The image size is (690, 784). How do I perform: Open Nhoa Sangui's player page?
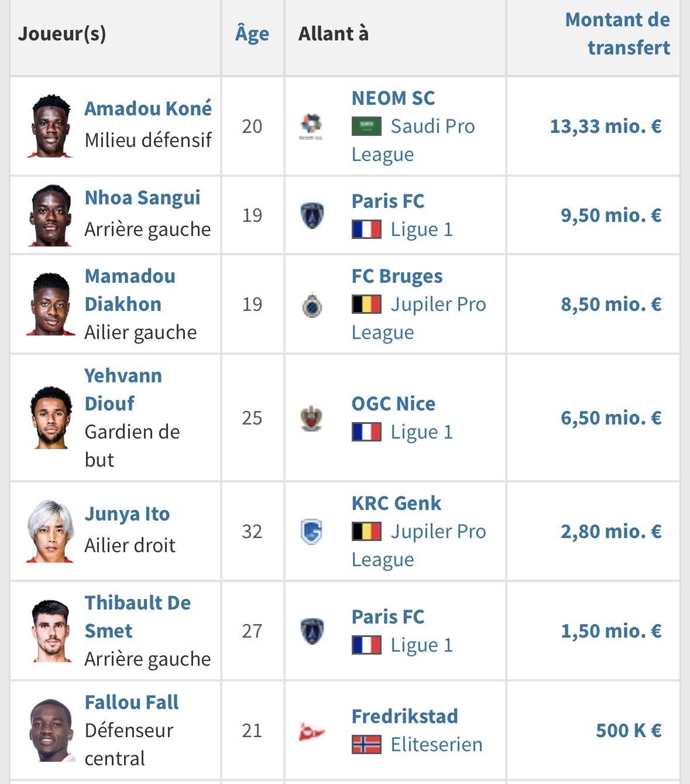(x=142, y=198)
